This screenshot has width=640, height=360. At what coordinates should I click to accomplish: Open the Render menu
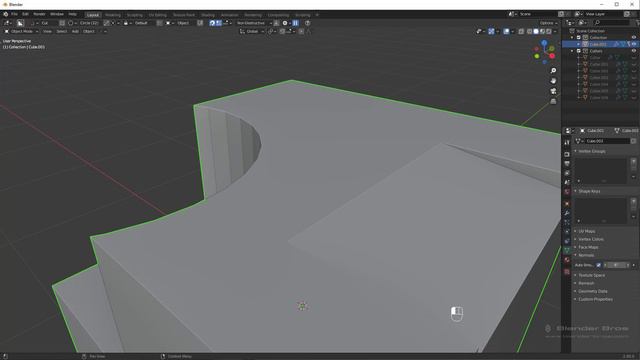39,14
